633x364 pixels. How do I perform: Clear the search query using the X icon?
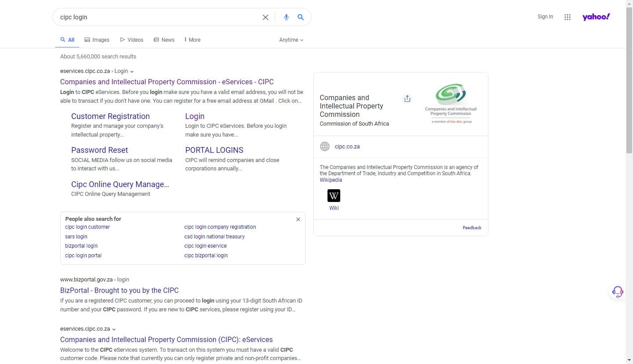point(266,17)
